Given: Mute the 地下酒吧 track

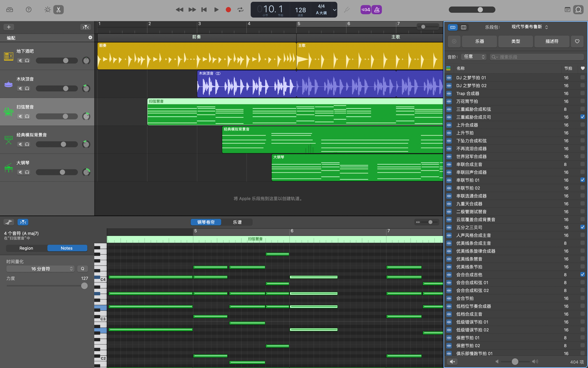Looking at the screenshot, I should pyautogui.click(x=20, y=60).
